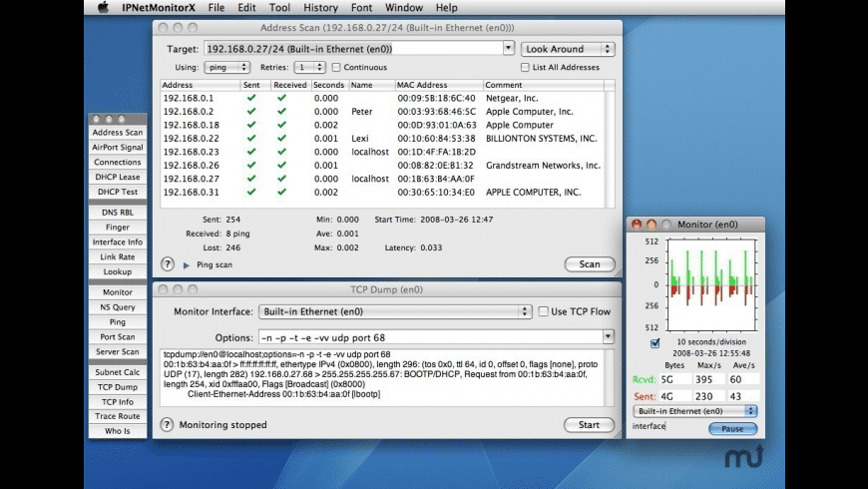Open the IPNetMonitorX application menu
This screenshot has height=489, width=868.
click(159, 8)
